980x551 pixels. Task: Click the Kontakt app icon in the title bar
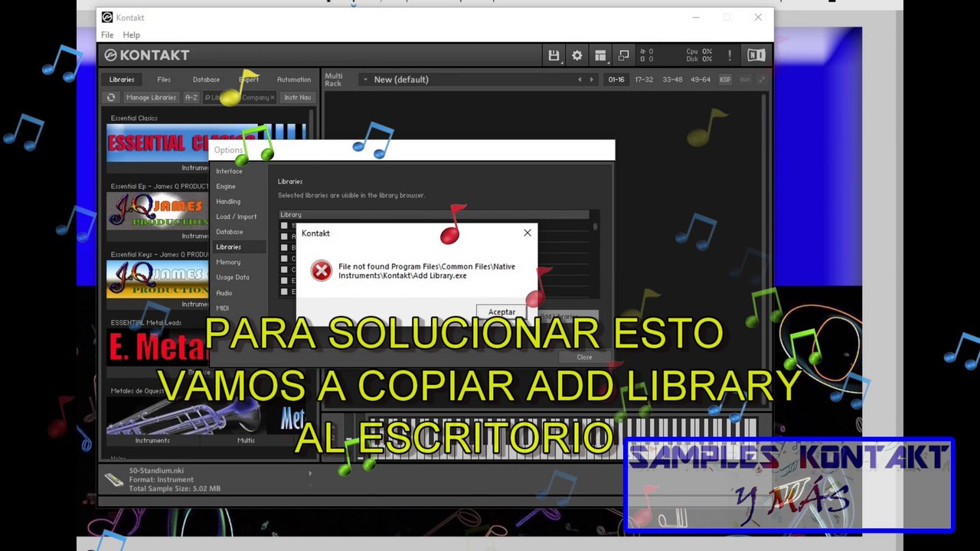click(107, 17)
